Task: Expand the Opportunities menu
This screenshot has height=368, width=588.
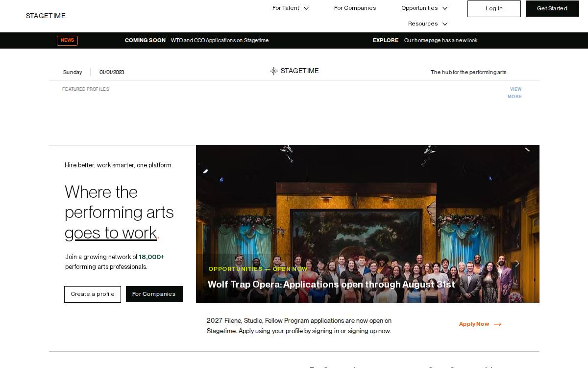Action: (x=424, y=8)
